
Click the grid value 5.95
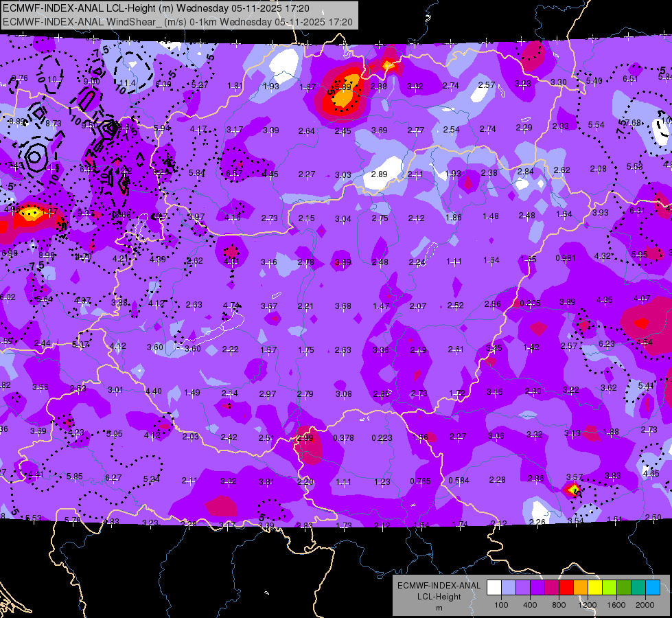point(640,255)
